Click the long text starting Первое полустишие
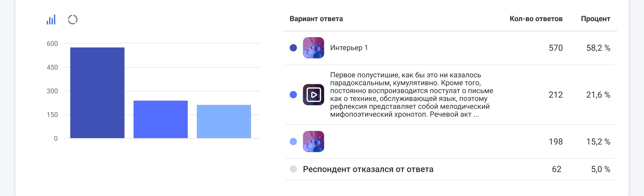The width and height of the screenshot is (644, 196). point(411,95)
